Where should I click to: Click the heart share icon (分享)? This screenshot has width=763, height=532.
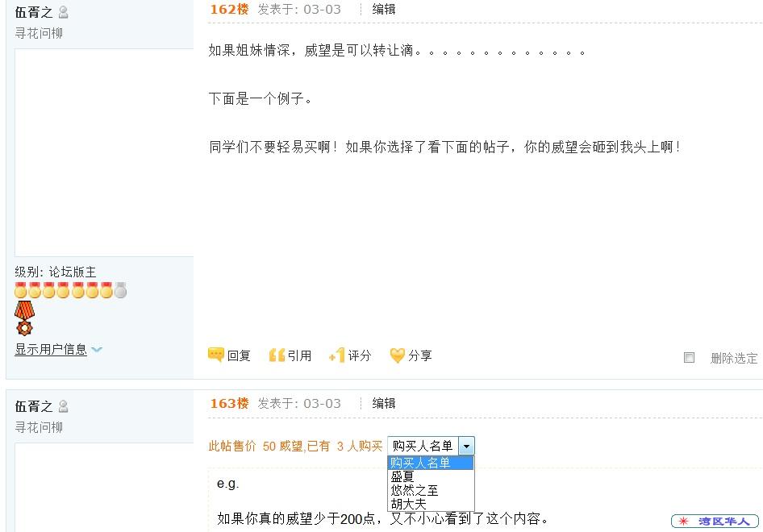click(x=397, y=355)
